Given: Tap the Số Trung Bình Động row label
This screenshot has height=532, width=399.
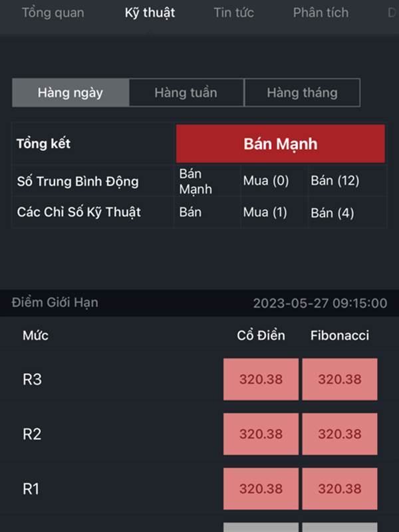Looking at the screenshot, I should tap(78, 181).
